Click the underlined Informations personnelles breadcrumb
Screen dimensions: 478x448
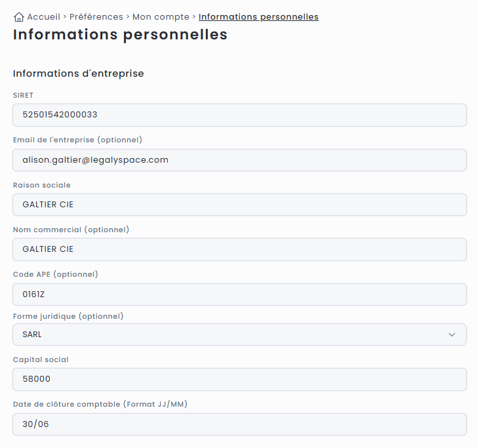[258, 17]
